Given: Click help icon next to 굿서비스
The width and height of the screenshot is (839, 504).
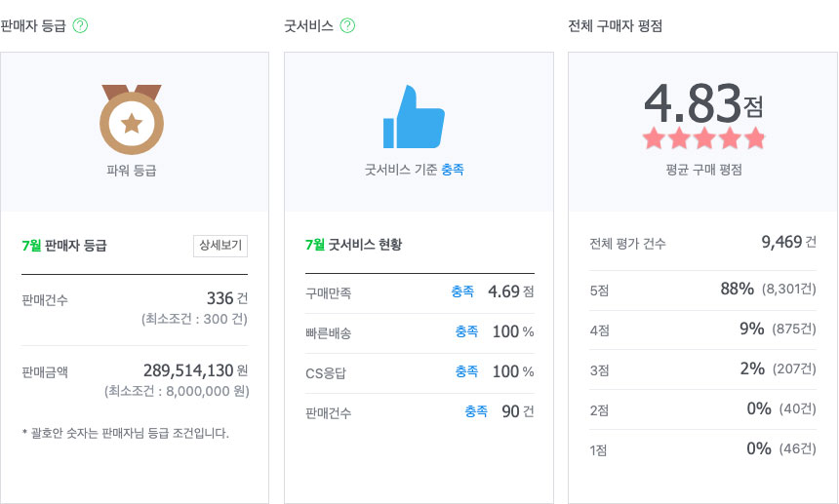Looking at the screenshot, I should (x=347, y=26).
